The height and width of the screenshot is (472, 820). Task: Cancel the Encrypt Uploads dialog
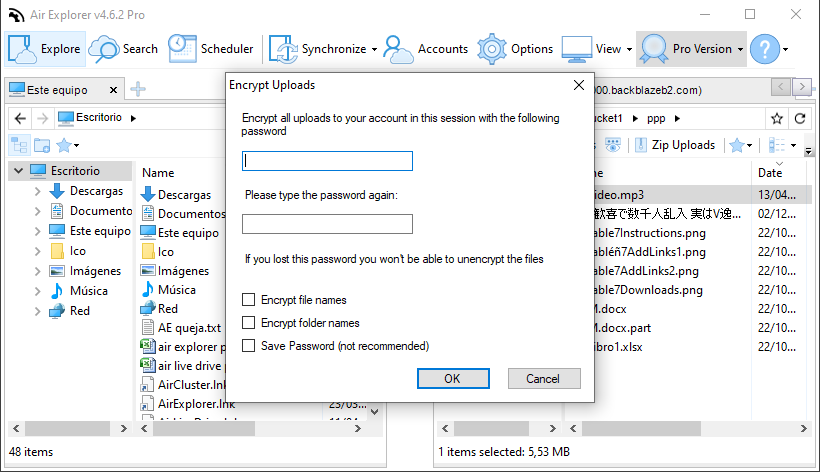click(x=544, y=378)
